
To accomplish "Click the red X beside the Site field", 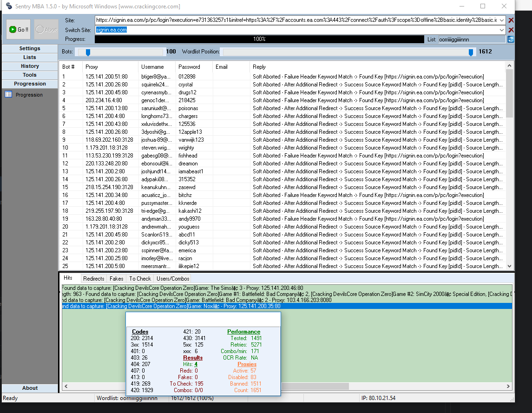I will 511,20.
